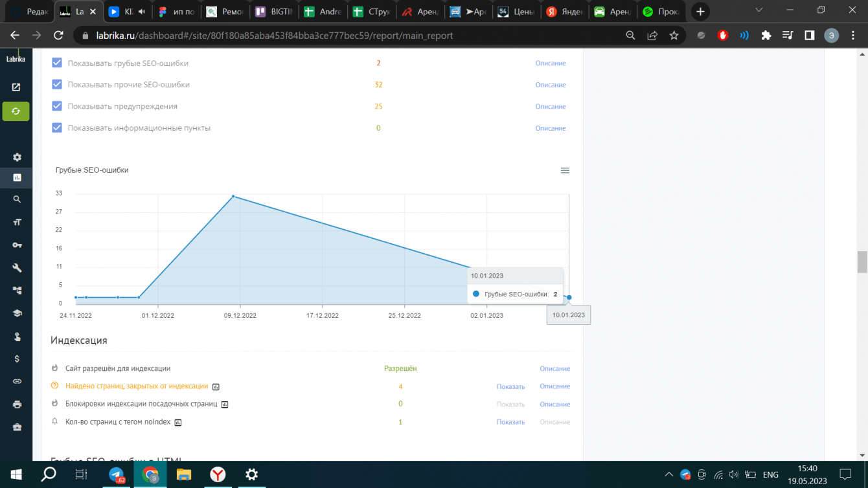Open the tab search dropdown arrow

click(759, 10)
